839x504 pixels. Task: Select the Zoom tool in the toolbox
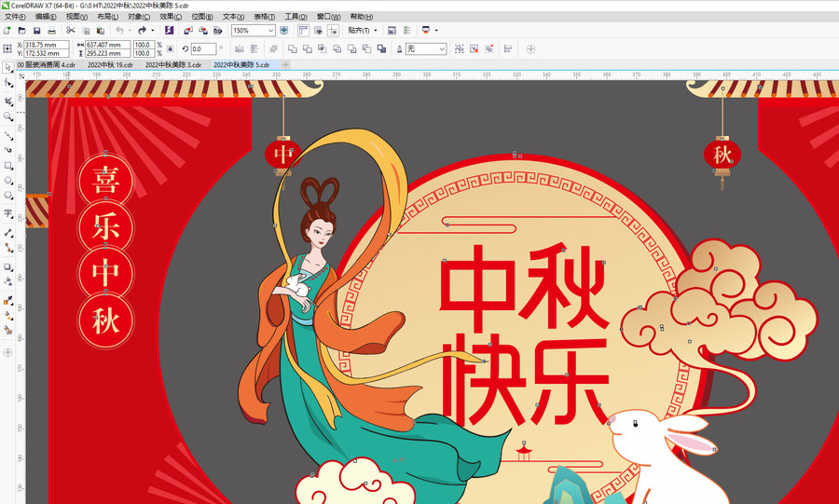[7, 116]
